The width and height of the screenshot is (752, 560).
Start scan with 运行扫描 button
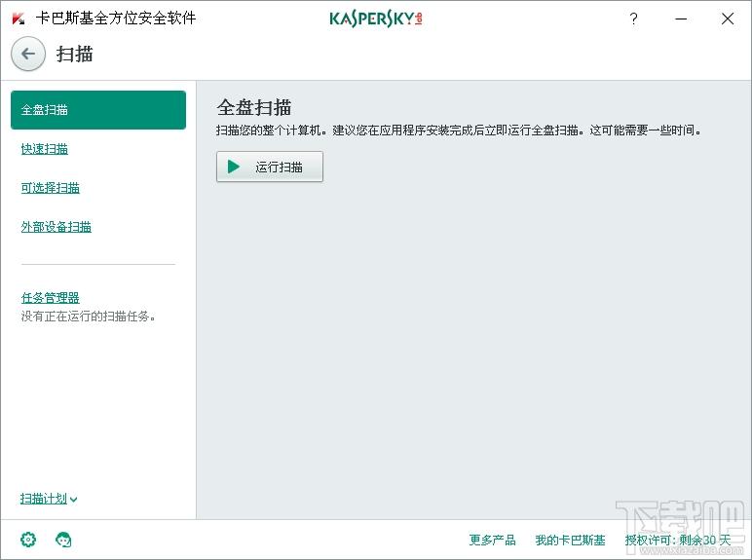click(270, 167)
